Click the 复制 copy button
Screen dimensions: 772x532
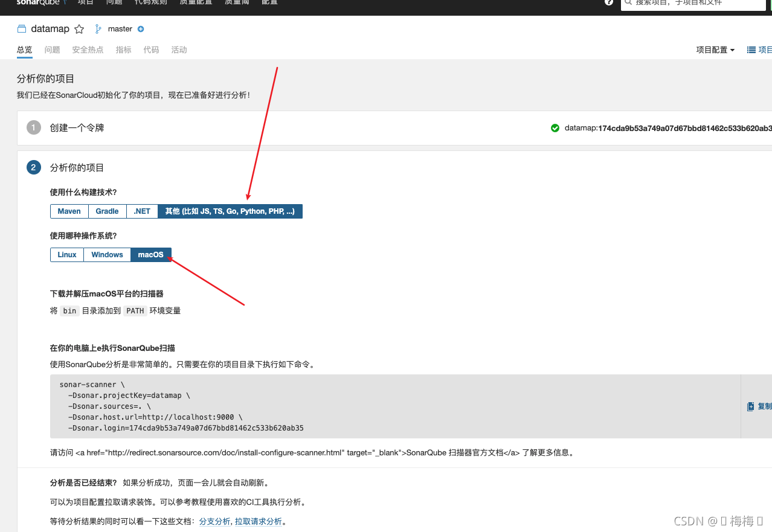pos(760,406)
